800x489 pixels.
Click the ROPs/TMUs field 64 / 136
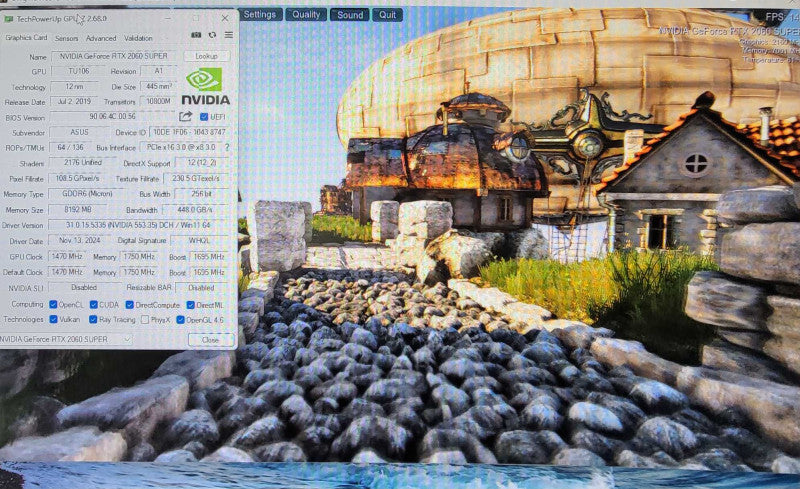[70, 147]
